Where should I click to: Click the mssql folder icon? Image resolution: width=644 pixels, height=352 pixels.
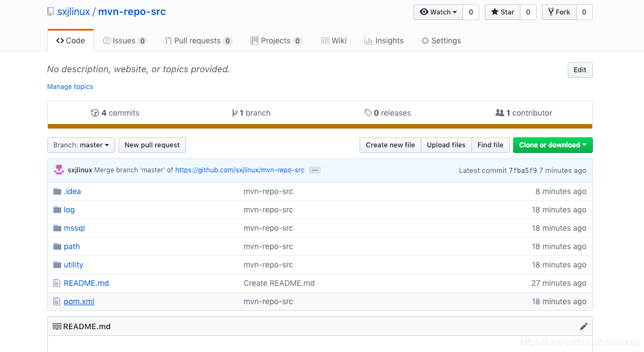tap(57, 228)
